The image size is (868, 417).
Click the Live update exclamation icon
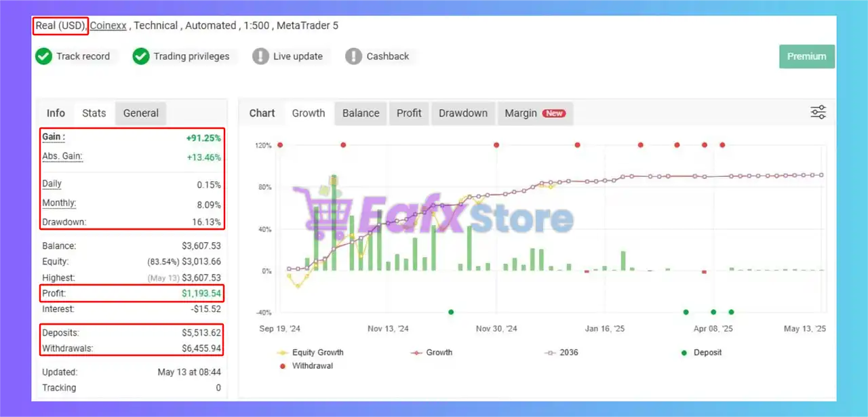pos(260,56)
